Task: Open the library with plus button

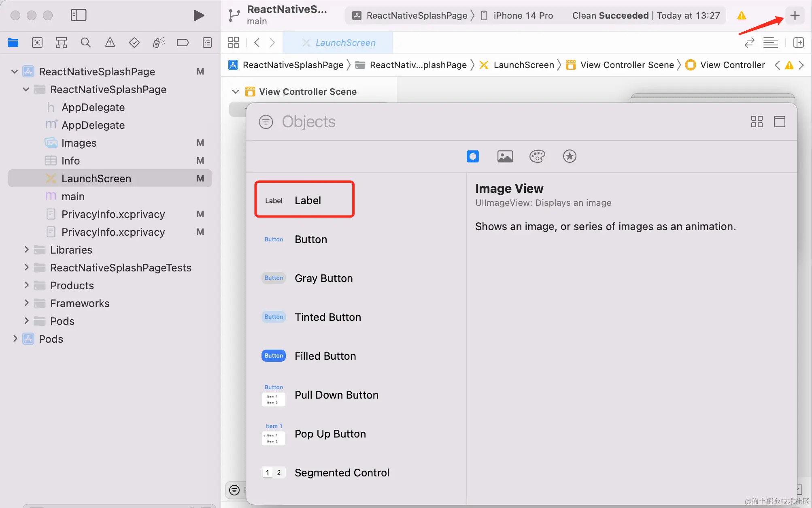Action: (795, 15)
